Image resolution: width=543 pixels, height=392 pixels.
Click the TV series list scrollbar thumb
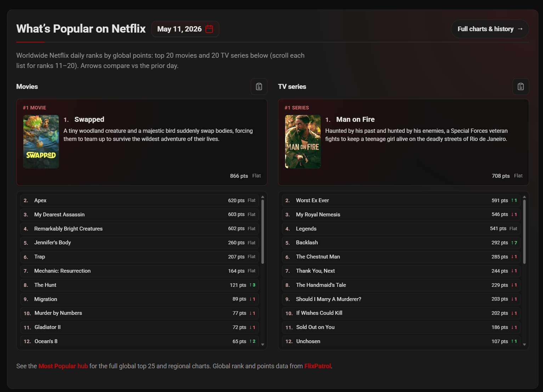[x=524, y=232]
